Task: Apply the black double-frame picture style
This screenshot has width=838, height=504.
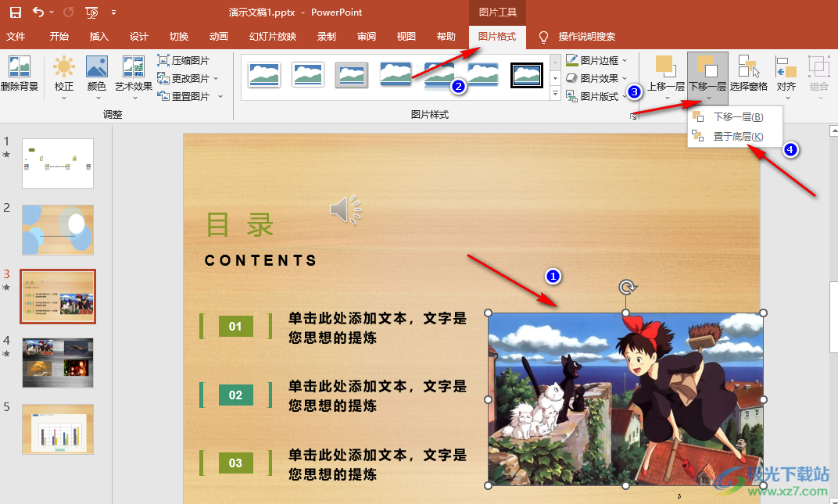Action: coord(526,75)
